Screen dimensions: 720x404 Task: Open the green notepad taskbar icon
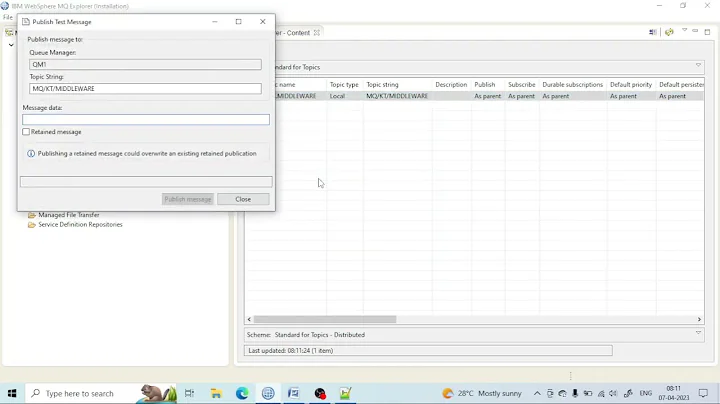tap(346, 393)
